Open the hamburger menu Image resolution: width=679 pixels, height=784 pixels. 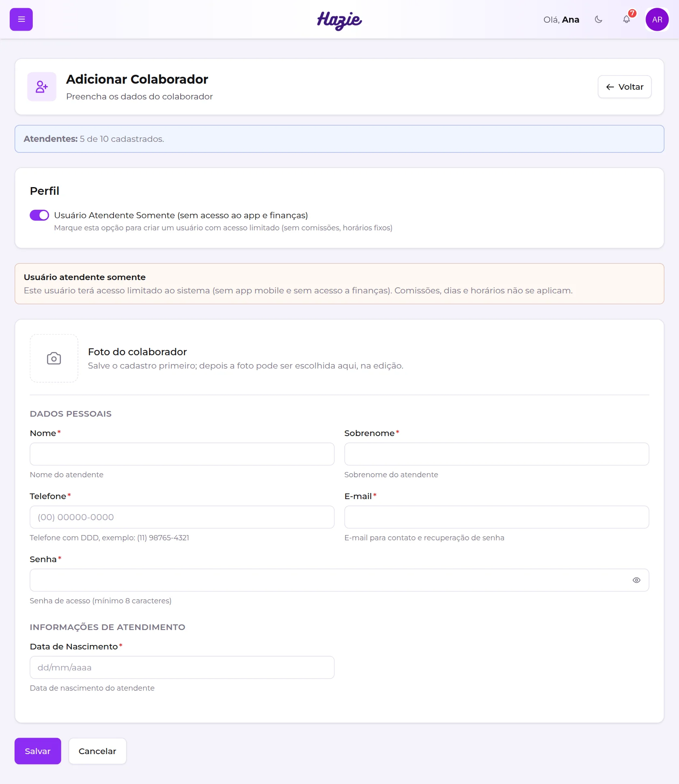(x=21, y=19)
